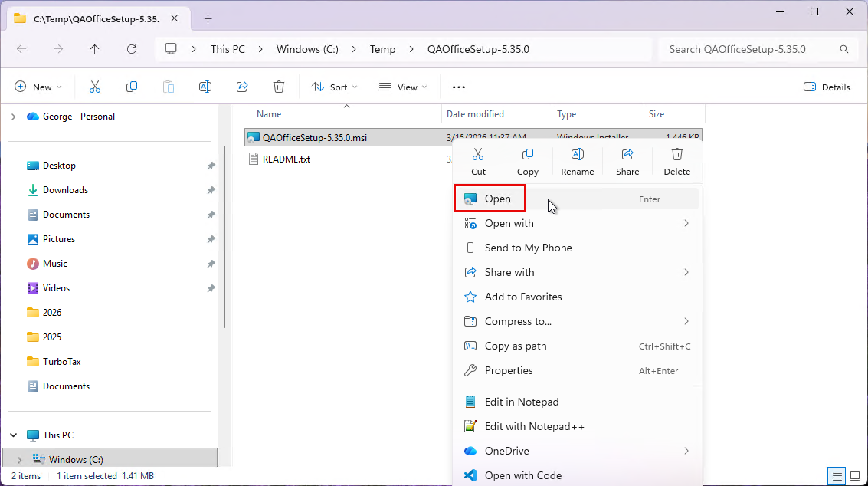Select Properties from the context menu
The width and height of the screenshot is (868, 486).
[x=508, y=370]
